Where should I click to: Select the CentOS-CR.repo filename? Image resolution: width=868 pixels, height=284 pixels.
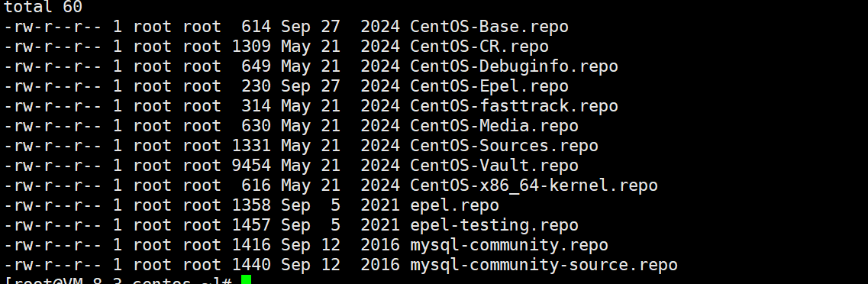(x=479, y=47)
